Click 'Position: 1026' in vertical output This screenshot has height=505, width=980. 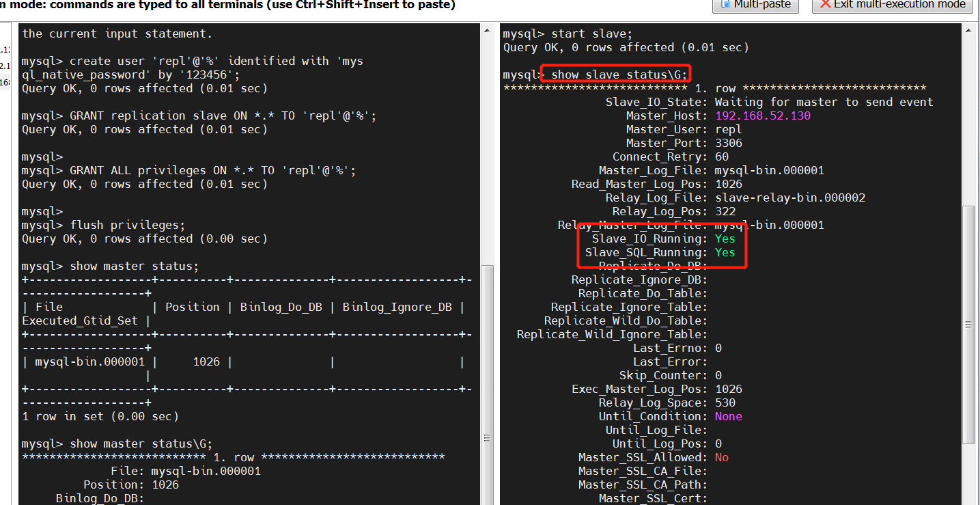click(130, 484)
